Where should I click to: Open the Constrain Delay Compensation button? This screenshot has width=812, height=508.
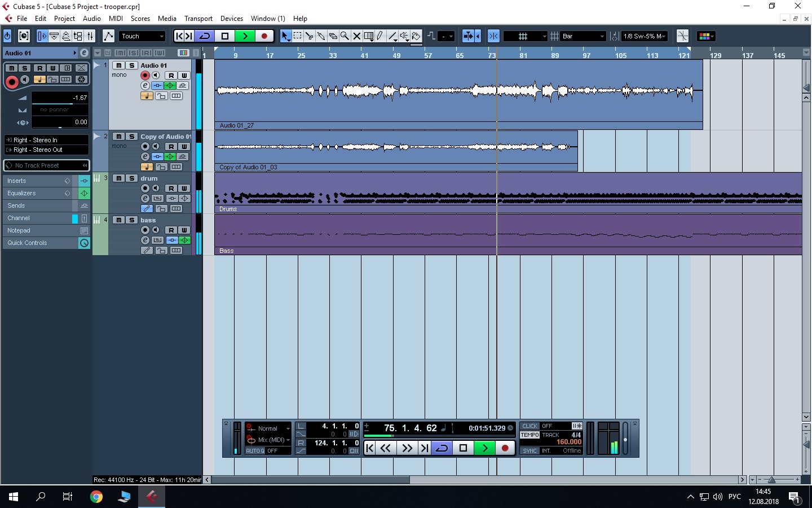(24, 36)
